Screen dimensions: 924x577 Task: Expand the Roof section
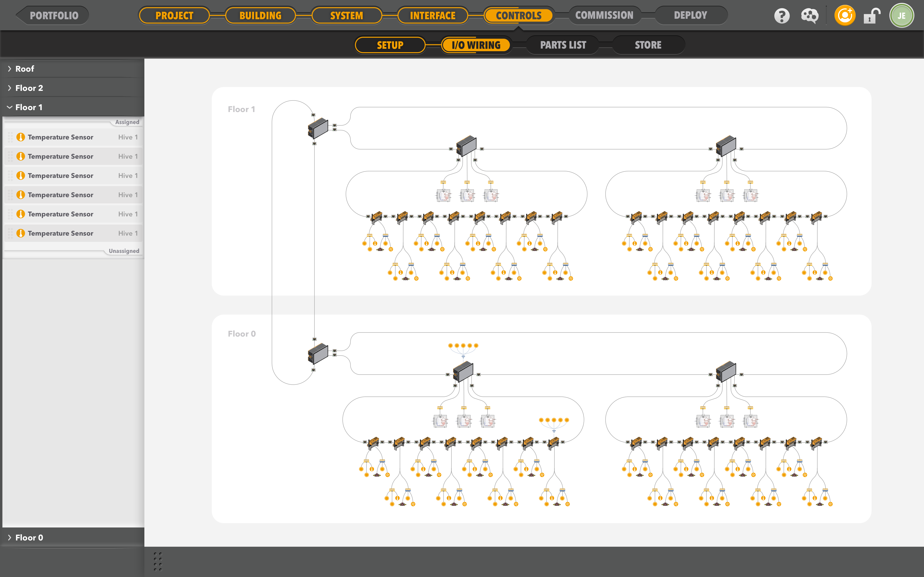click(x=25, y=69)
